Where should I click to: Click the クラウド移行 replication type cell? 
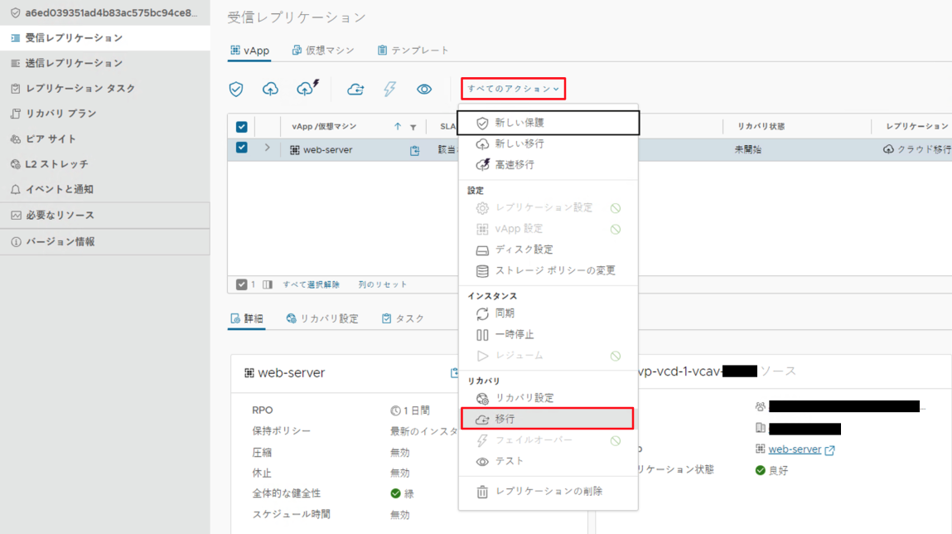coord(917,149)
